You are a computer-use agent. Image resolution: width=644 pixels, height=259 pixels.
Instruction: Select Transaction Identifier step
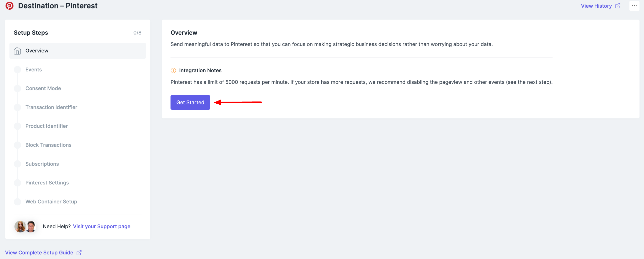click(x=51, y=107)
